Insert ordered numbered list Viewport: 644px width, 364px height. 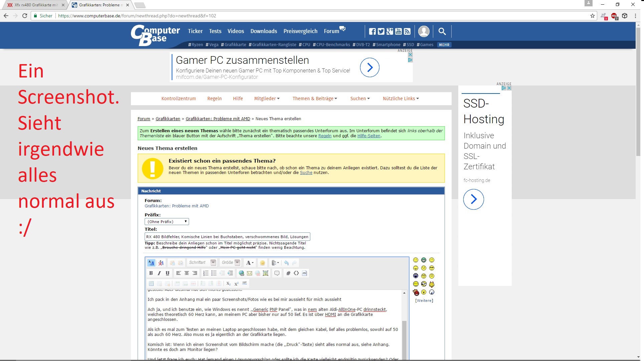(x=206, y=273)
